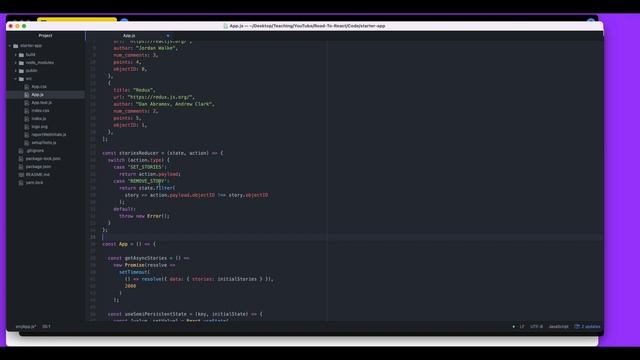Screen dimensions: 640x360
Task: Click the package updates icon
Action: click(x=577, y=327)
